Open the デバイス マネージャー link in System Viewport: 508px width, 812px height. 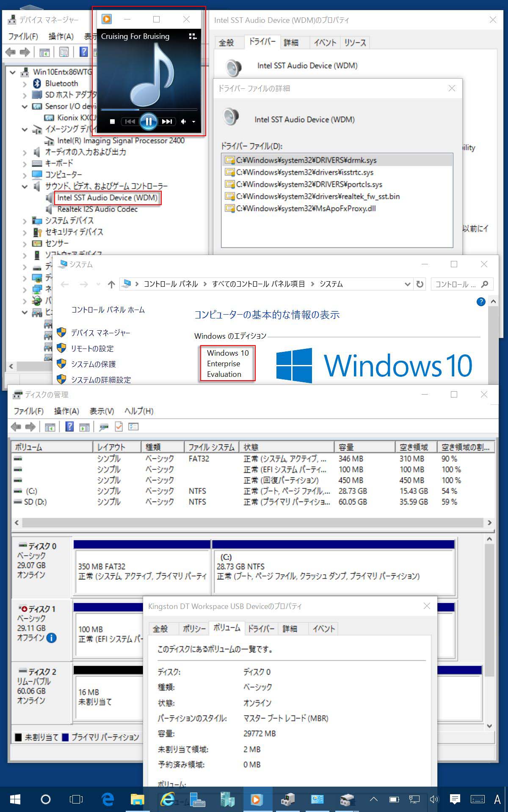tap(100, 333)
